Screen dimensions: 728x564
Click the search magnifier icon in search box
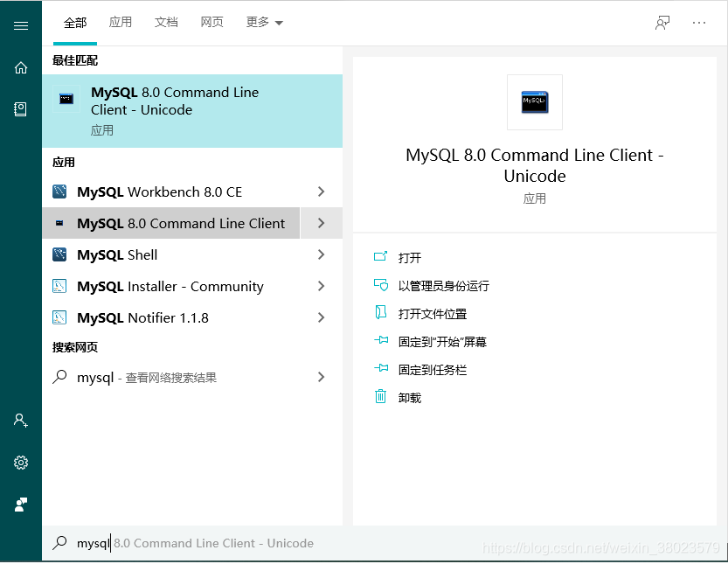59,543
